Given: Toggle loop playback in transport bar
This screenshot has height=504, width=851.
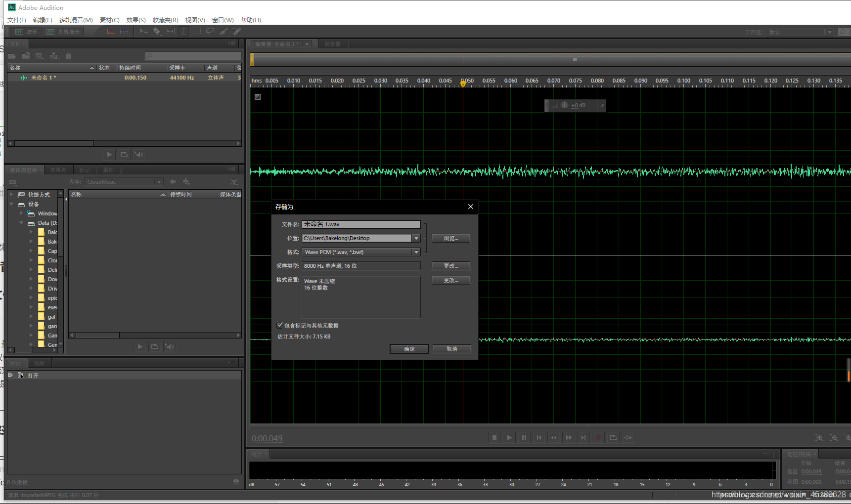Looking at the screenshot, I should 613,437.
